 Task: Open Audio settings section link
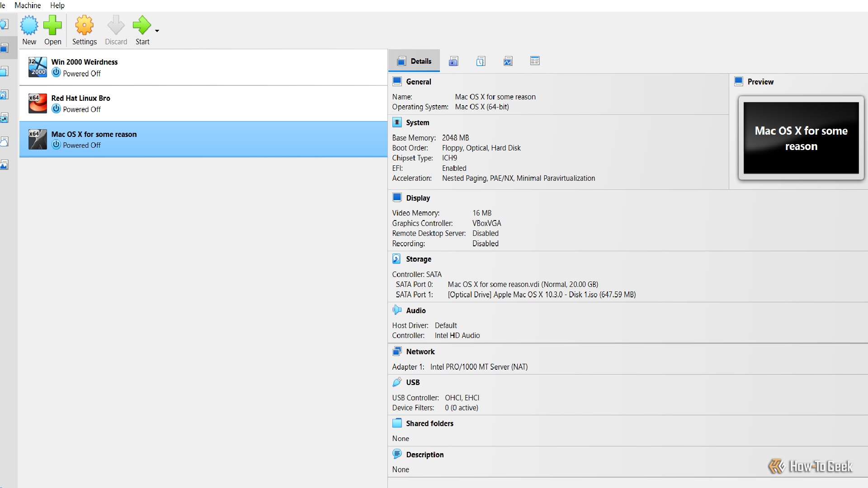pos(416,310)
